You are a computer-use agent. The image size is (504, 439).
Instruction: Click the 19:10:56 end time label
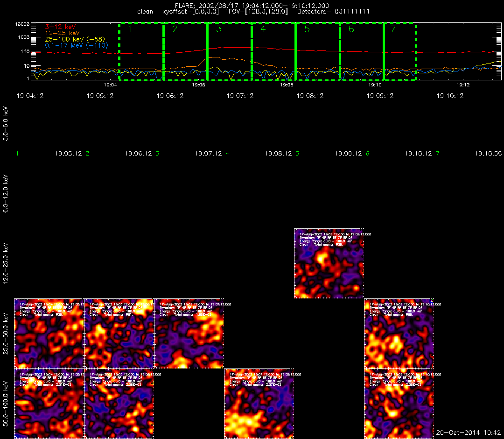[488, 154]
